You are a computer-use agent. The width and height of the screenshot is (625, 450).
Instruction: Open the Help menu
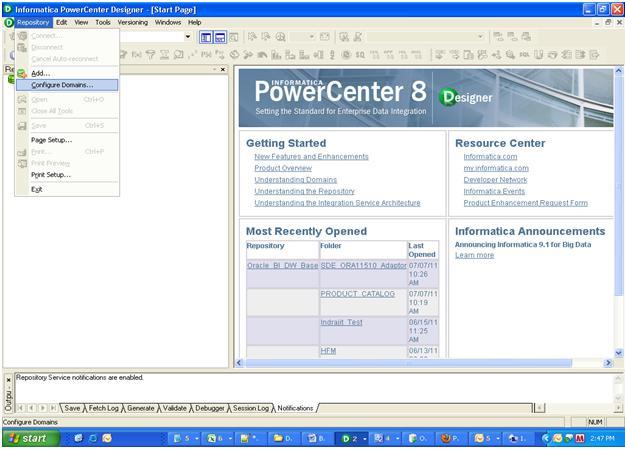coord(195,22)
